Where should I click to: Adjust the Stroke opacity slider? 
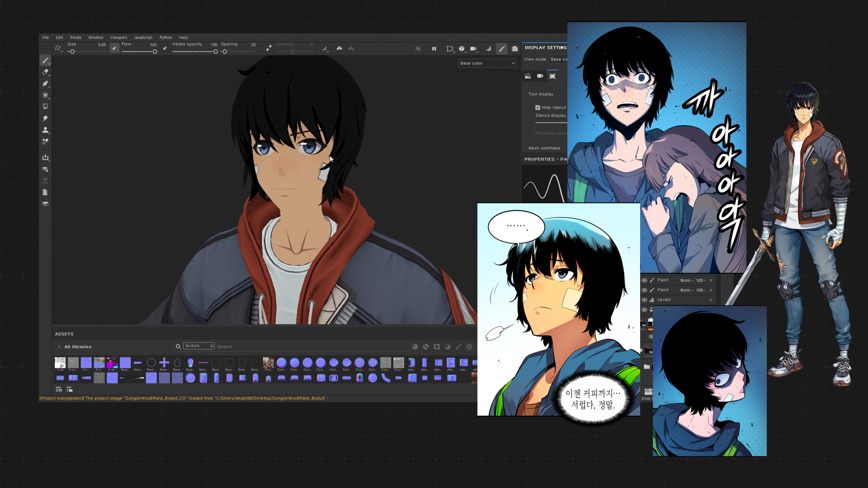coord(195,52)
